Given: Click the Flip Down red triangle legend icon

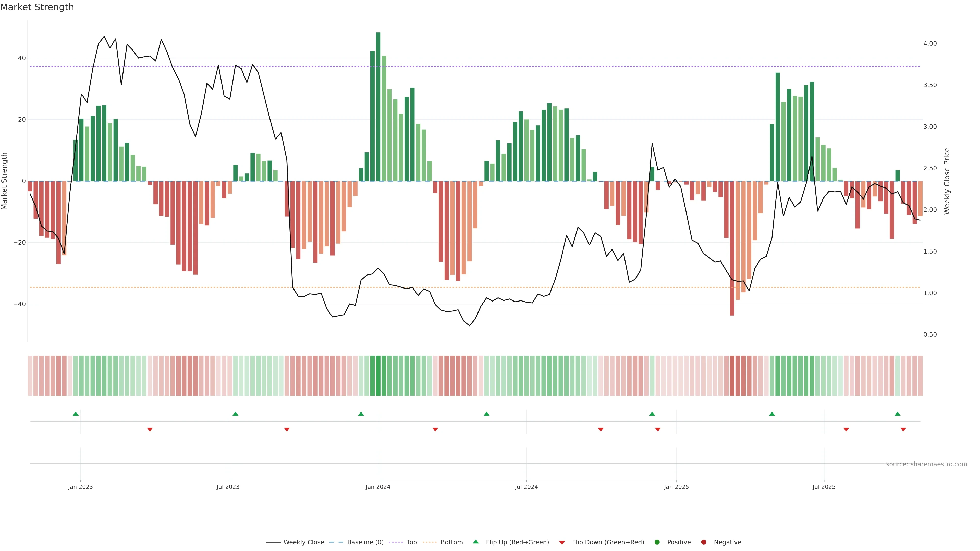Looking at the screenshot, I should [562, 542].
